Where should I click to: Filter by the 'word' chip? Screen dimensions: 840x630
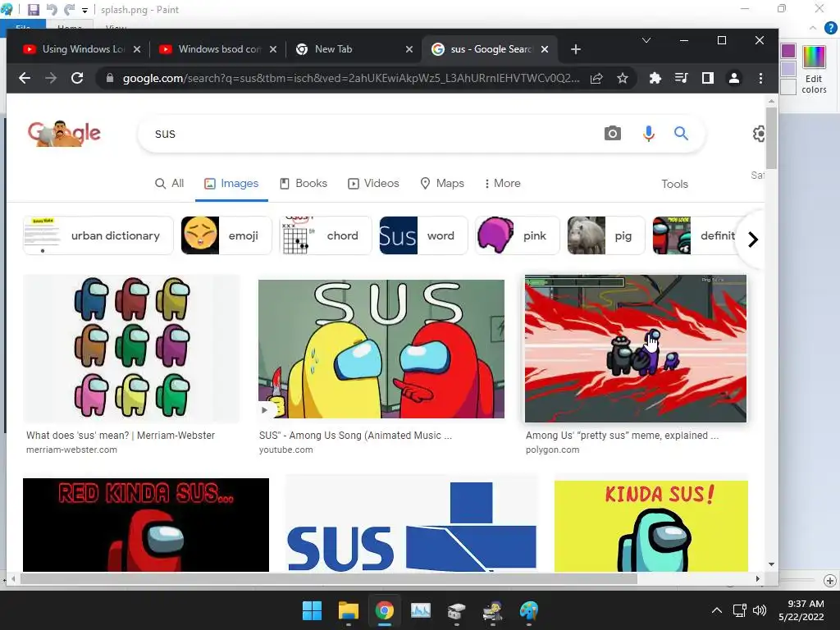pyautogui.click(x=424, y=235)
